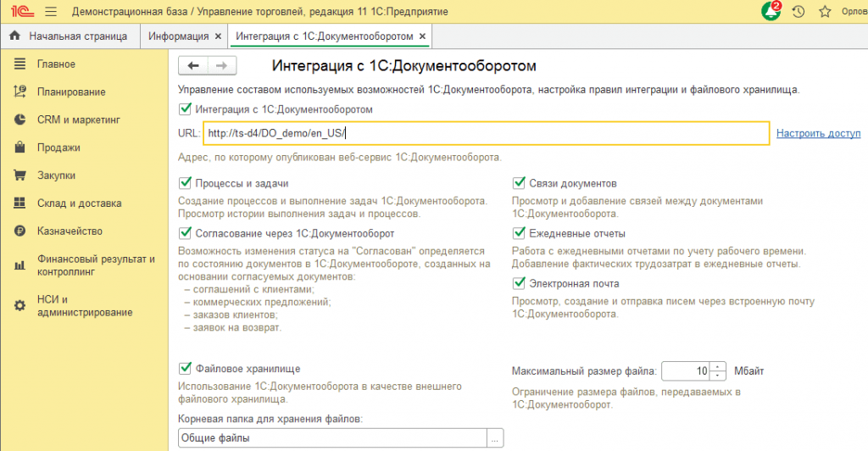
Task: Open Склад и доставка section
Action: [79, 203]
